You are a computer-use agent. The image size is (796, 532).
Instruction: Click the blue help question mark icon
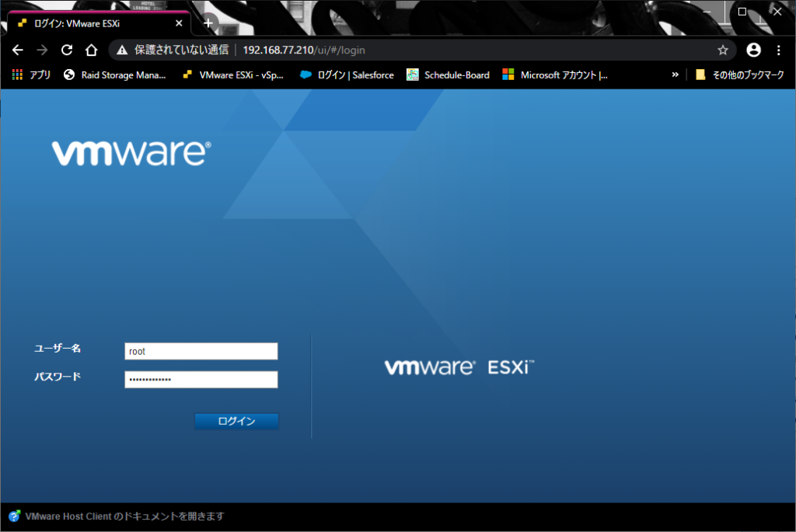14,516
